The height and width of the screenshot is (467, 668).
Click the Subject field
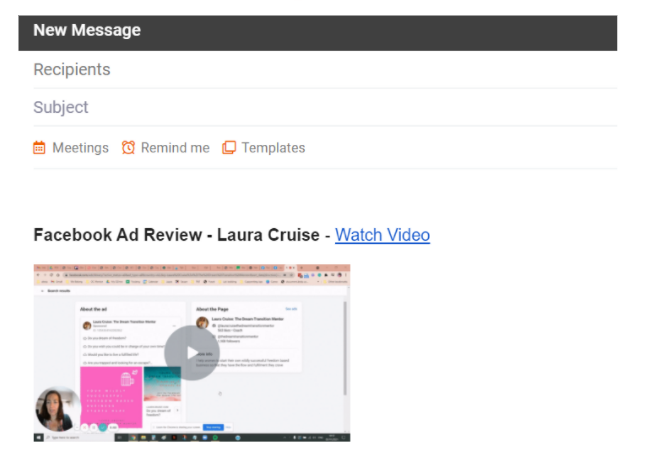pyautogui.click(x=325, y=107)
